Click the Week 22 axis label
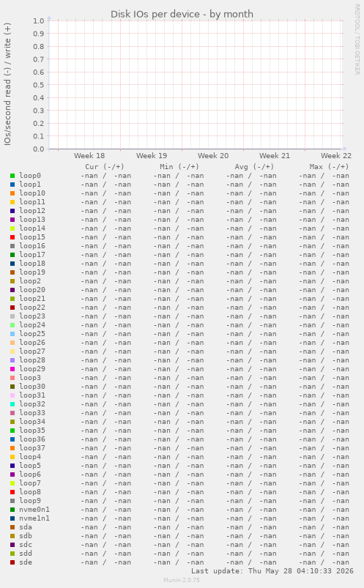This screenshot has height=588, width=364. 336,156
